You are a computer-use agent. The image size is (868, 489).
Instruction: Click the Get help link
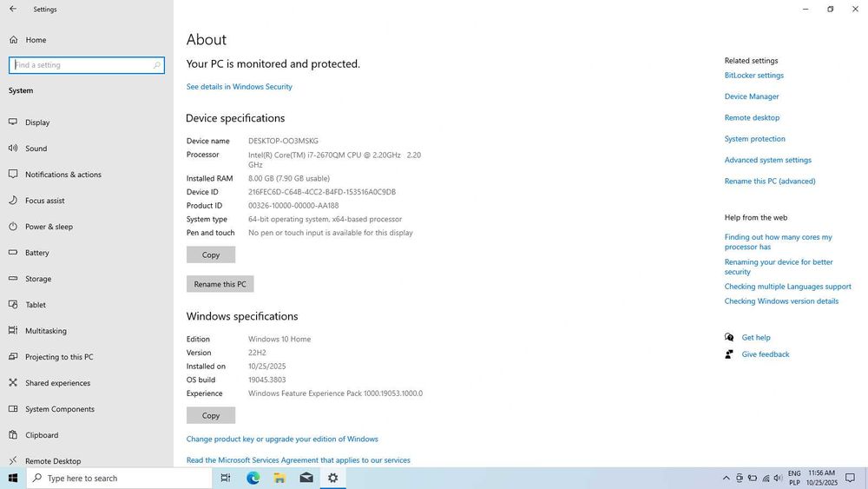756,337
